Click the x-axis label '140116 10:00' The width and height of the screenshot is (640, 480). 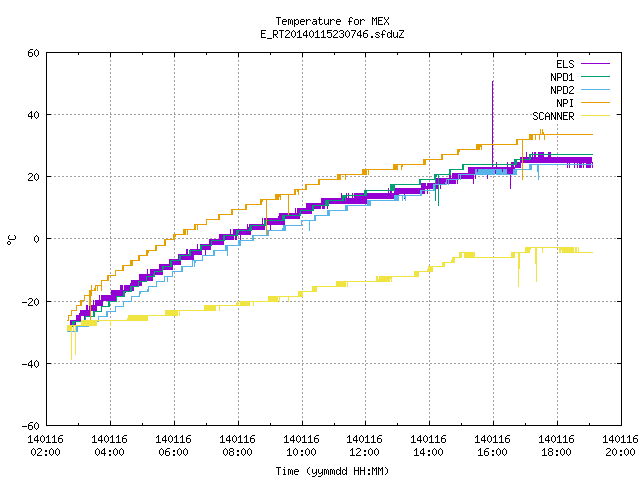[302, 446]
